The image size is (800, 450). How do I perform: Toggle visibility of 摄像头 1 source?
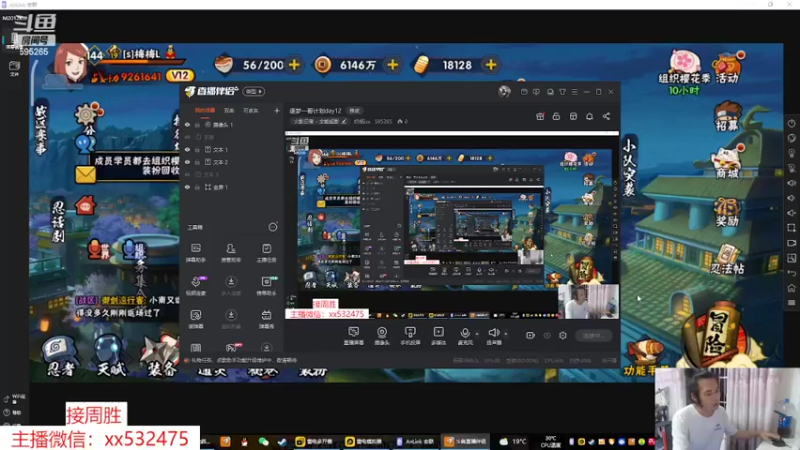187,124
